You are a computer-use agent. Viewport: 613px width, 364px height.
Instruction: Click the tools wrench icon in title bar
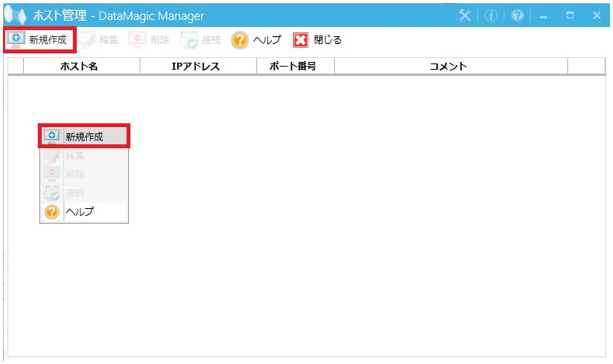point(464,16)
